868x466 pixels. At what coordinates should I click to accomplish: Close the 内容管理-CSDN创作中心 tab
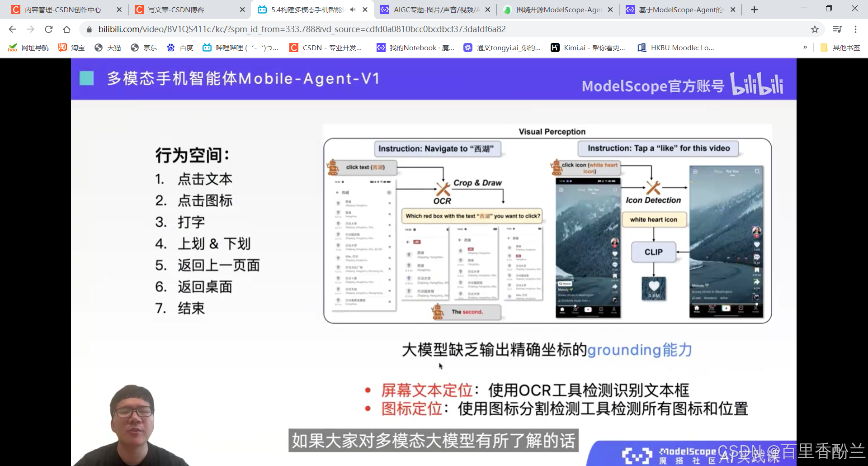(x=119, y=10)
